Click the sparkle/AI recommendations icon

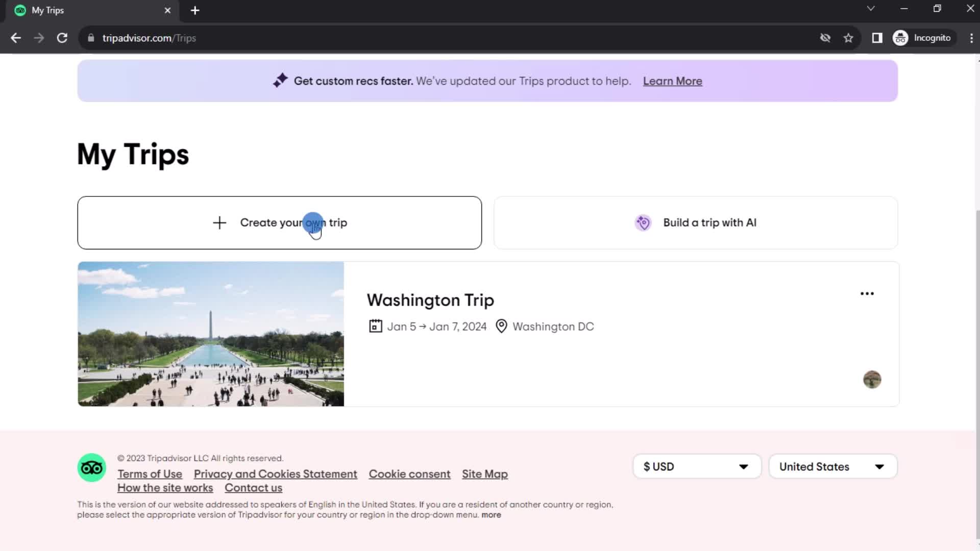pos(279,80)
